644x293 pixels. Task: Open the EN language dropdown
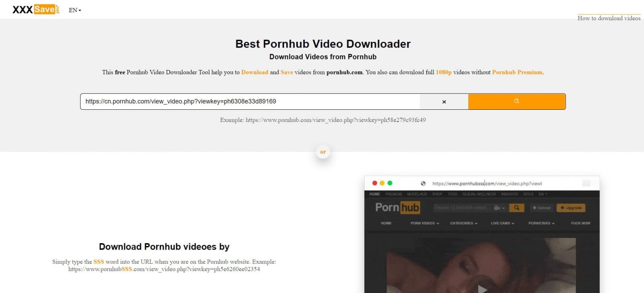[75, 10]
